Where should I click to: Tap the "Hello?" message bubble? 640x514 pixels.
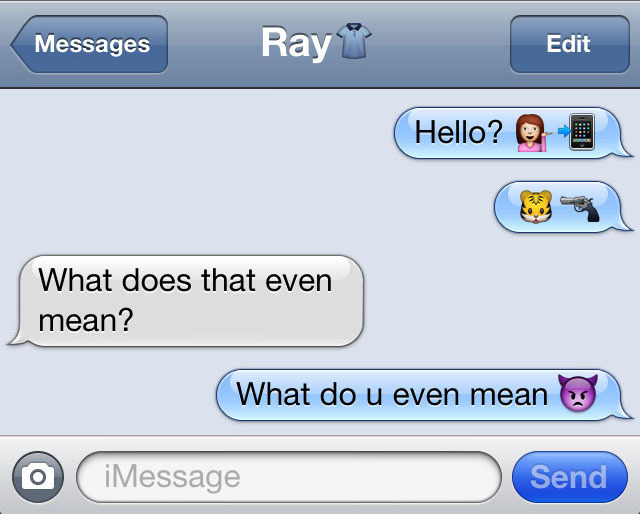pyautogui.click(x=513, y=133)
